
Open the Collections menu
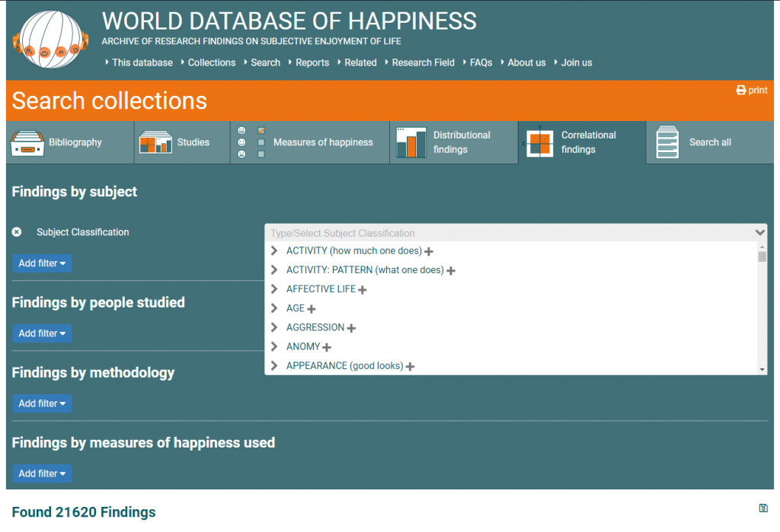[x=212, y=62]
